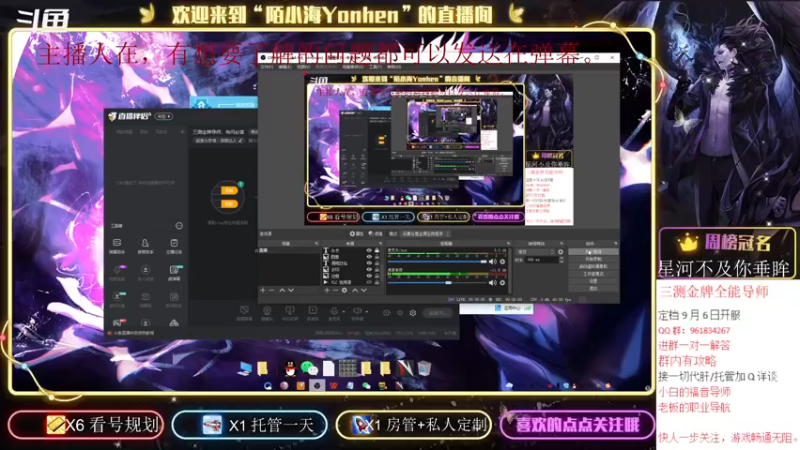800x450 pixels.
Task: Move the scene down in Scenes panel
Action: coord(291,290)
